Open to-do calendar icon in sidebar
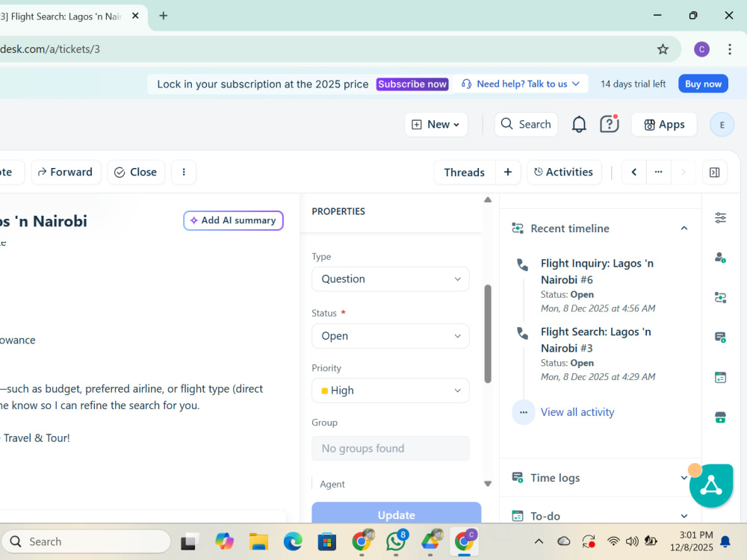 coord(720,378)
